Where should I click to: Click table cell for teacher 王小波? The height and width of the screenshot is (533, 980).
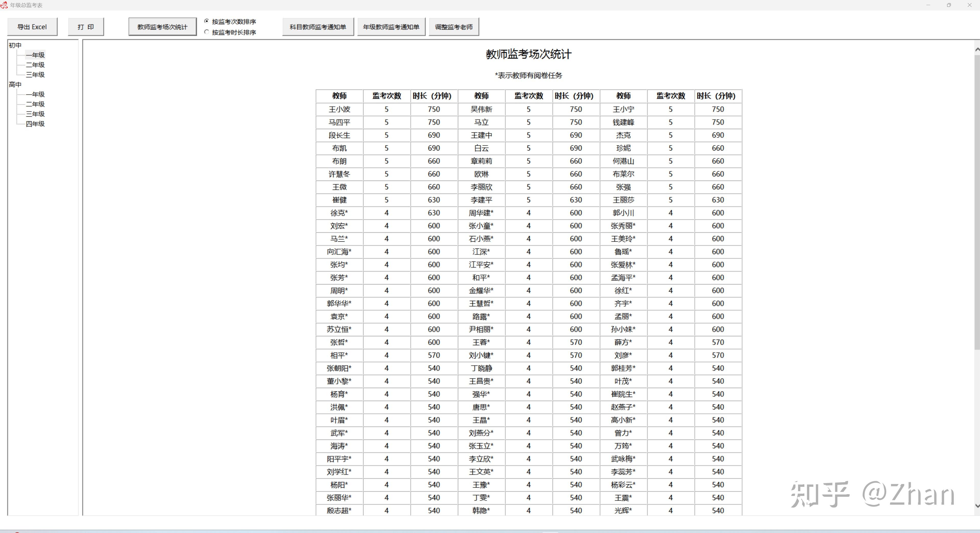[x=339, y=109]
